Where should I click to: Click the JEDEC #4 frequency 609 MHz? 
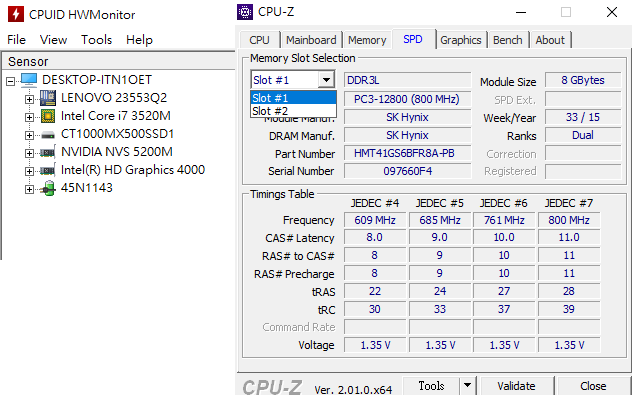point(375,220)
